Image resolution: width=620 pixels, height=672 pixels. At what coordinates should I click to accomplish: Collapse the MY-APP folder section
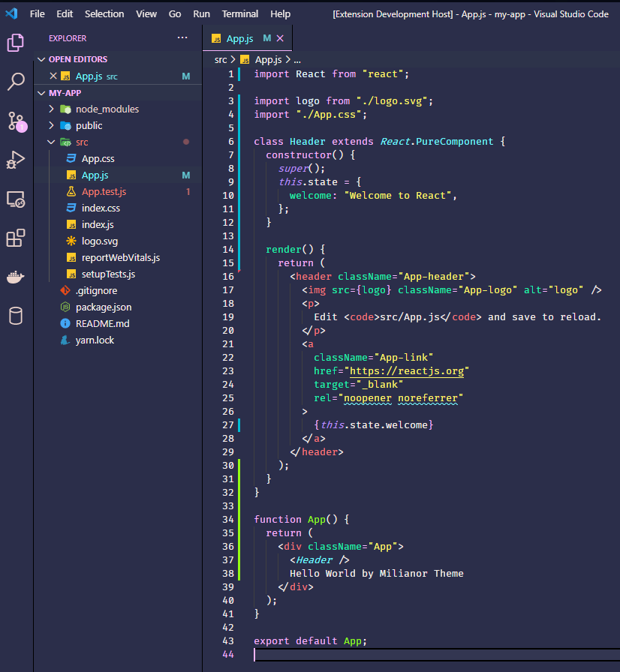click(x=41, y=93)
